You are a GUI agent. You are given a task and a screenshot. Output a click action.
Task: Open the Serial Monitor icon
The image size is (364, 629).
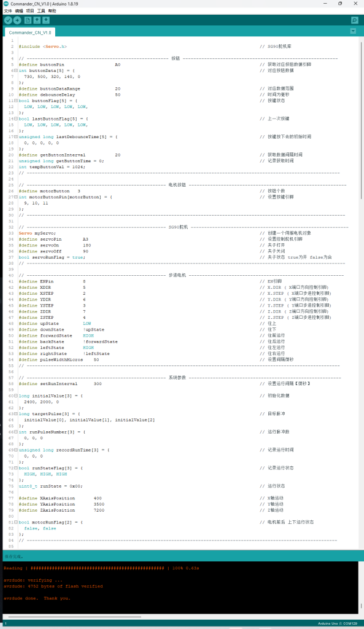[x=354, y=20]
